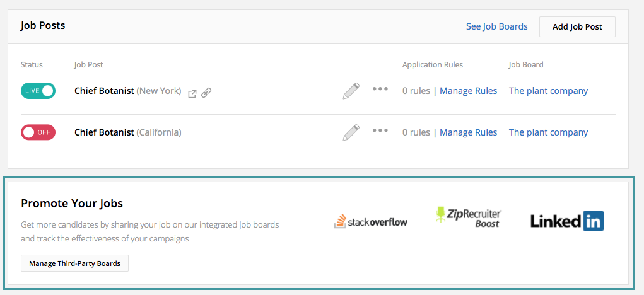Edit the New York Chief Botanist post
644x295 pixels.
click(351, 91)
